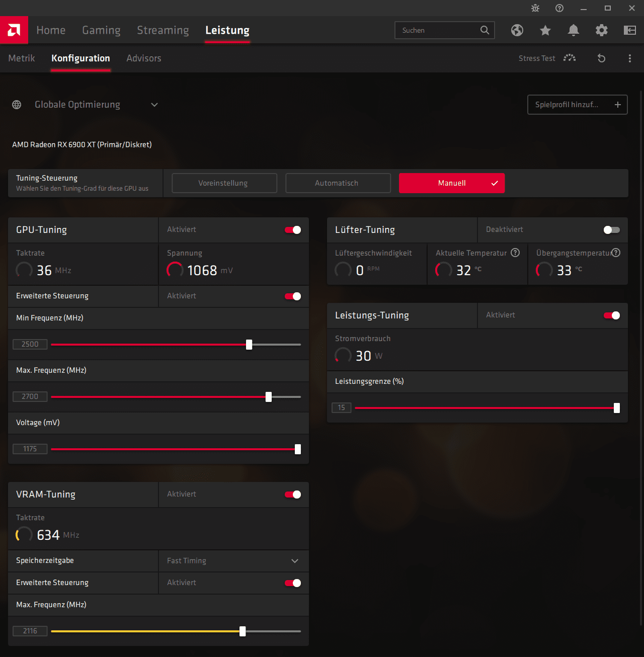
Task: Open the Advisors sub-tab
Action: tap(144, 58)
